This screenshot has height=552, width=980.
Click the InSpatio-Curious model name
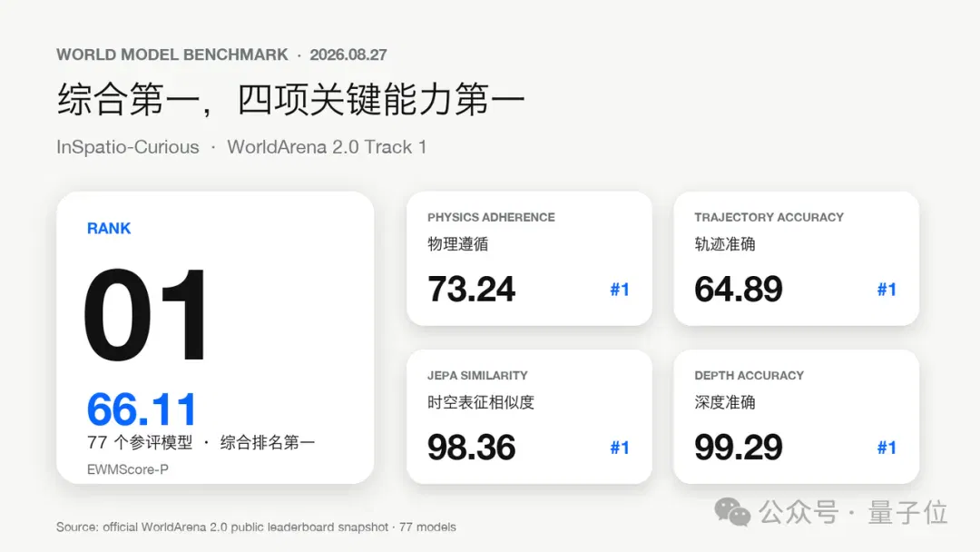click(128, 147)
